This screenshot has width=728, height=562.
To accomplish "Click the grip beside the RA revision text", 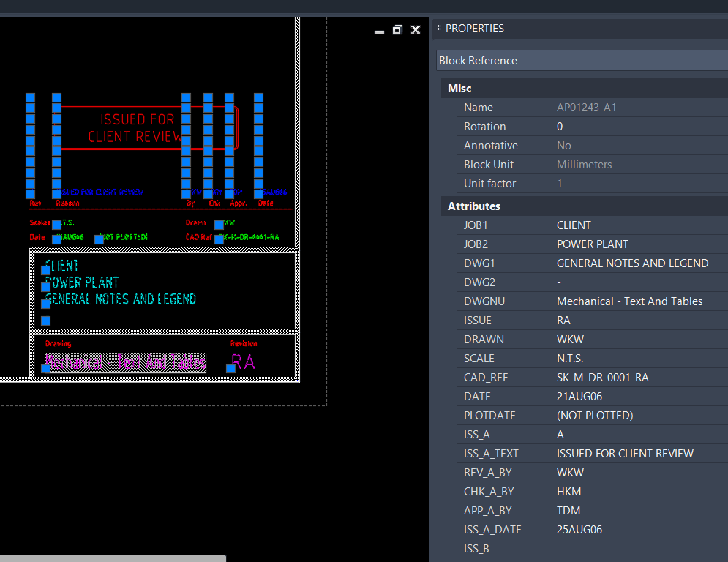I will [x=230, y=369].
